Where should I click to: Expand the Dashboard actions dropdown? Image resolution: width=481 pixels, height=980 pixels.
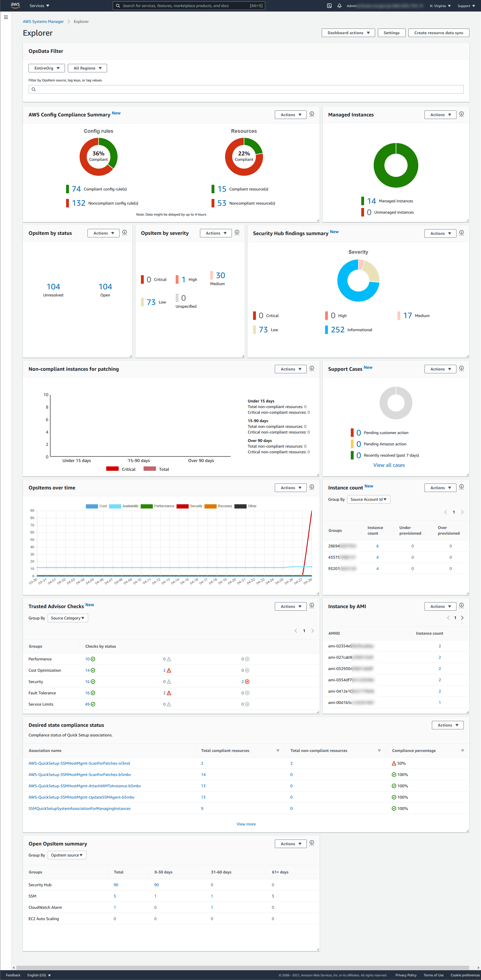348,33
